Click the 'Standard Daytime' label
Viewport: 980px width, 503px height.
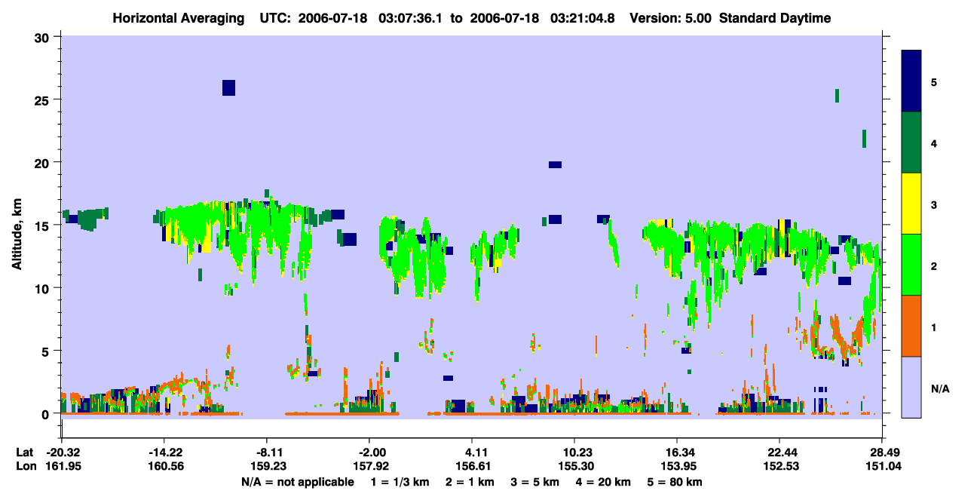[x=775, y=18]
